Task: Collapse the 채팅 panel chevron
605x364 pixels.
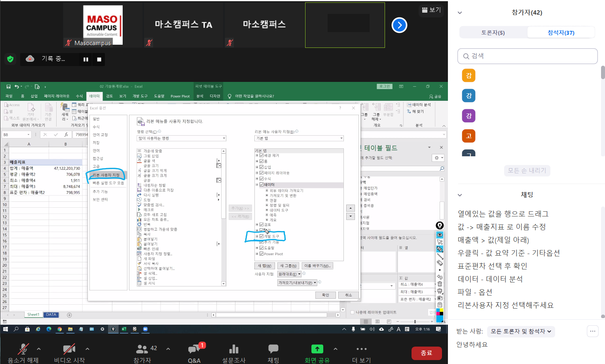Action: 460,195
